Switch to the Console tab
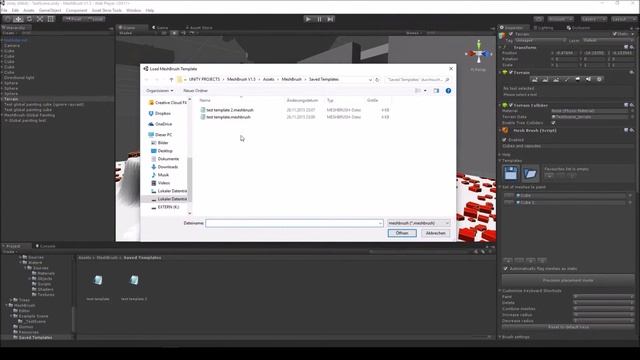Screen dimensions: 640x360 coord(45,246)
